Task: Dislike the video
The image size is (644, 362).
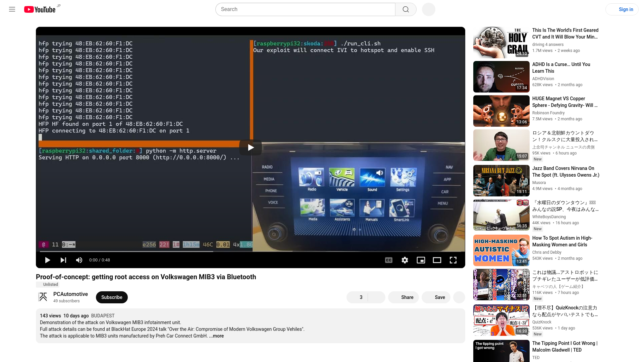Action: [x=377, y=297]
